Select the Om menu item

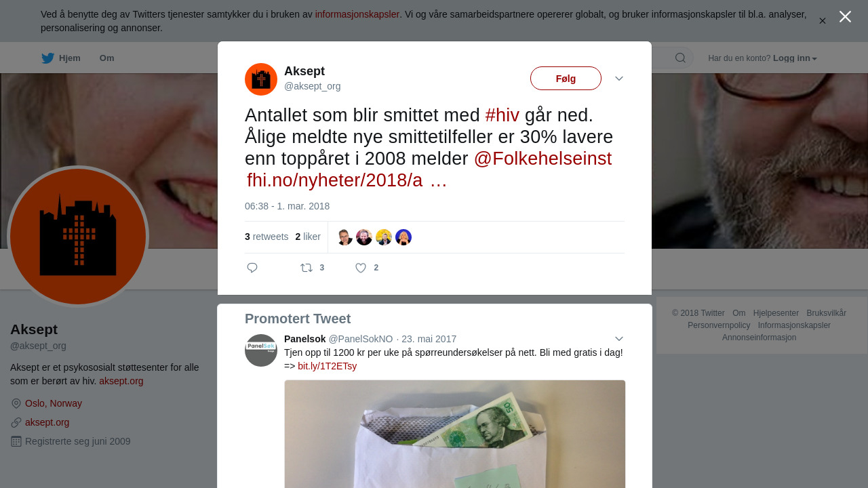pyautogui.click(x=106, y=58)
